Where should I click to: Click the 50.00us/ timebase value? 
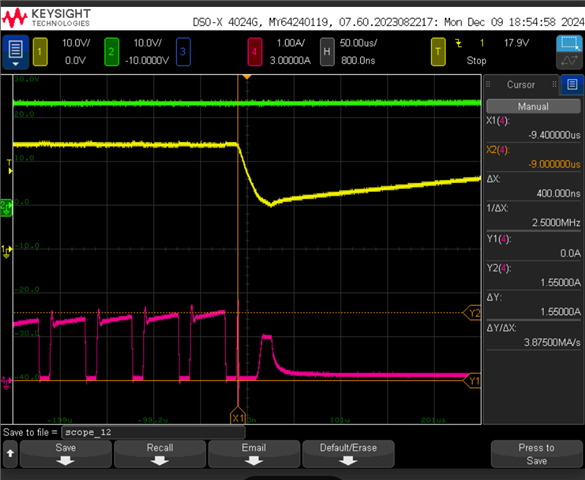pyautogui.click(x=358, y=43)
